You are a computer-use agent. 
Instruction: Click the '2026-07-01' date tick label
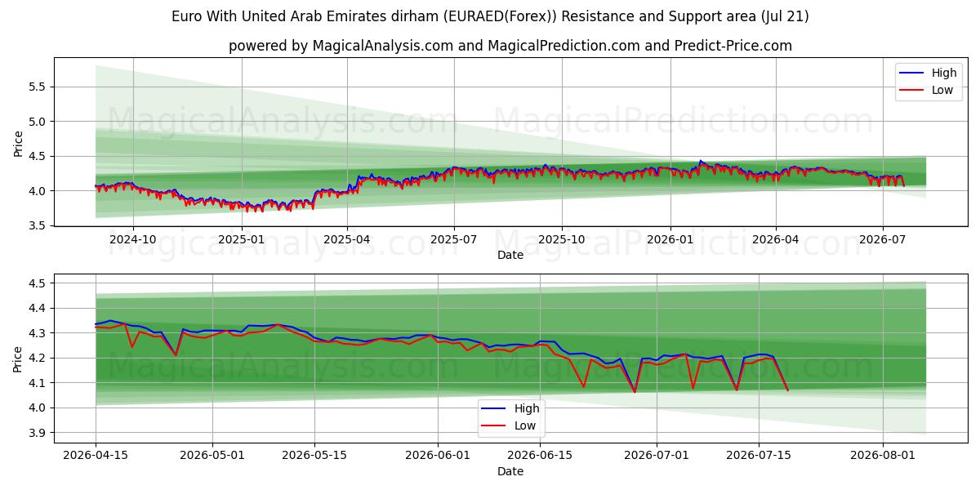pyautogui.click(x=657, y=456)
